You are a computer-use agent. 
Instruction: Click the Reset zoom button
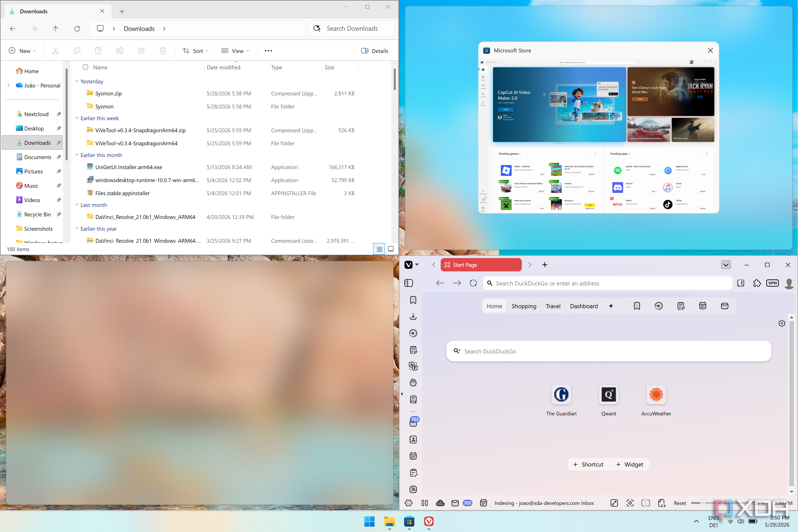pyautogui.click(x=680, y=503)
